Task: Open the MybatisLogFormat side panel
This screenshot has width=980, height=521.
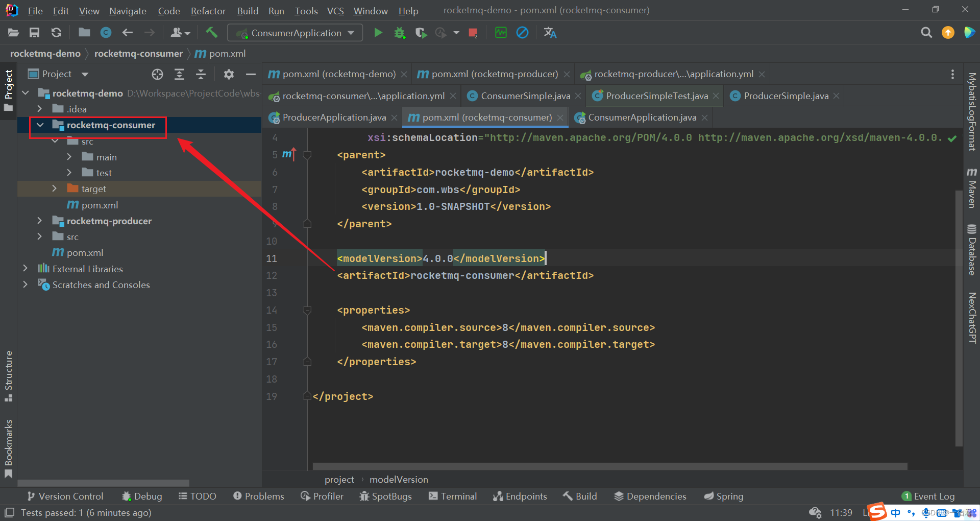Action: (x=972, y=111)
